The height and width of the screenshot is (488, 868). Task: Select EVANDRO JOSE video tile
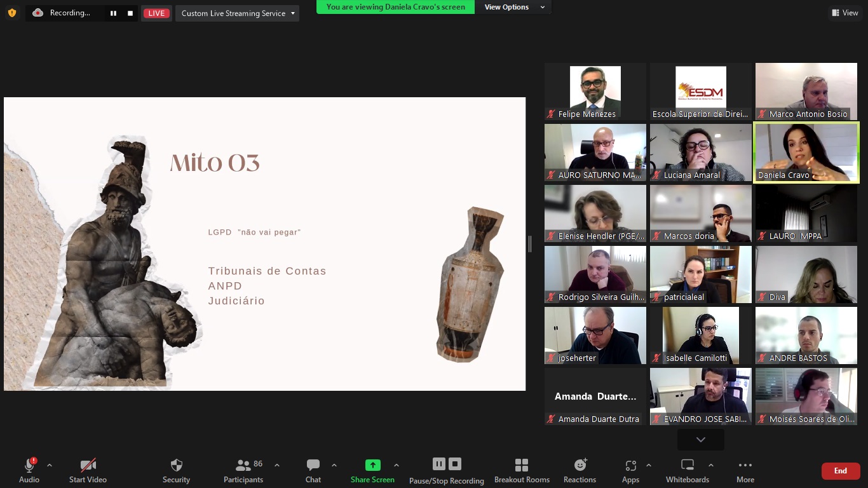click(701, 396)
